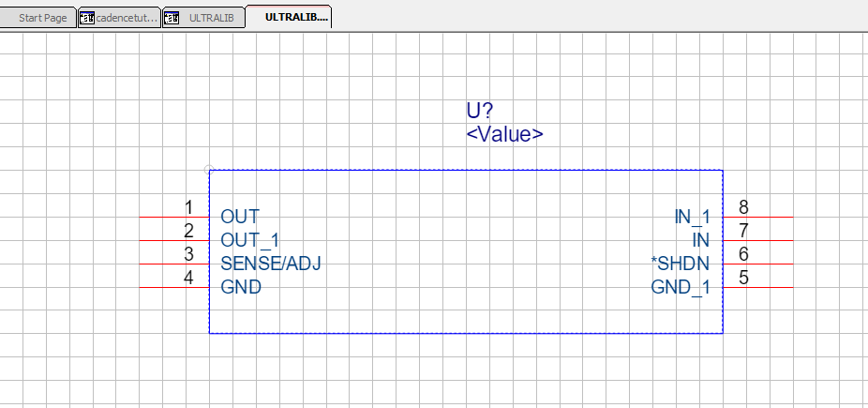
Task: Switch to the ULTRALIB library tab
Action: pos(203,18)
